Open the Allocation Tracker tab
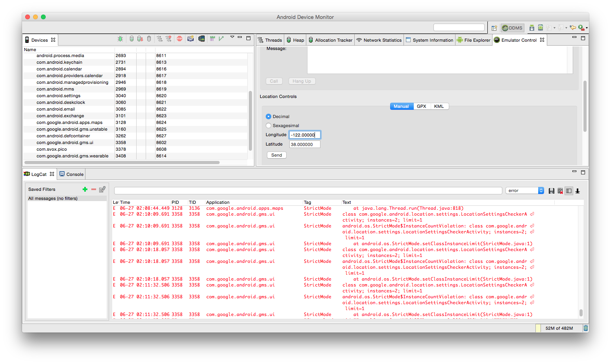Screen dimensions: 611x364 (x=330, y=40)
